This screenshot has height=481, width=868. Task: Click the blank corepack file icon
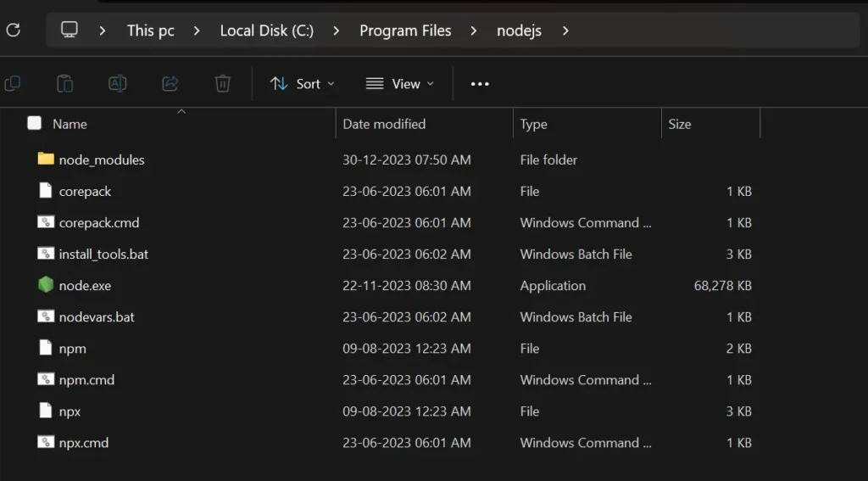point(46,191)
